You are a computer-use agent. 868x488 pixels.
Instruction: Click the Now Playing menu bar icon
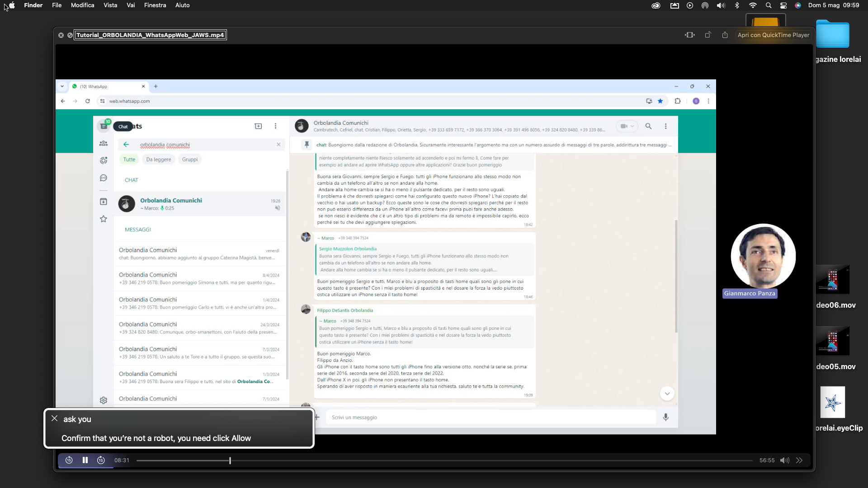pos(690,5)
